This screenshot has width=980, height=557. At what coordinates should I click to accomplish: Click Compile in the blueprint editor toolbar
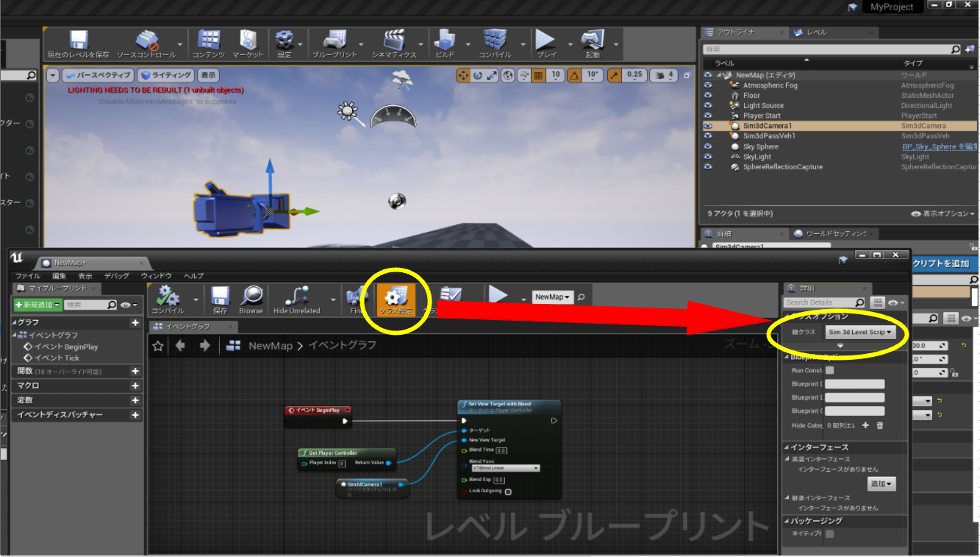click(x=168, y=299)
